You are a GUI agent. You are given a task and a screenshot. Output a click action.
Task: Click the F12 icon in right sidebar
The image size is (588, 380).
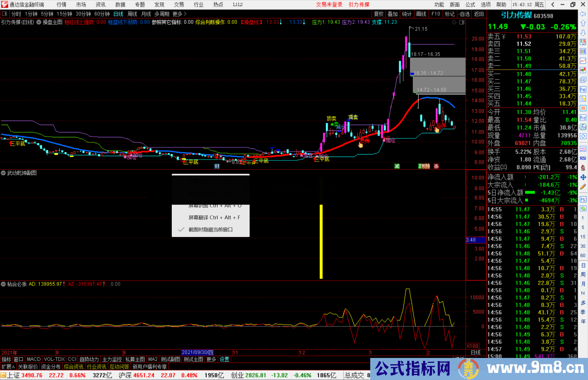pos(583,118)
